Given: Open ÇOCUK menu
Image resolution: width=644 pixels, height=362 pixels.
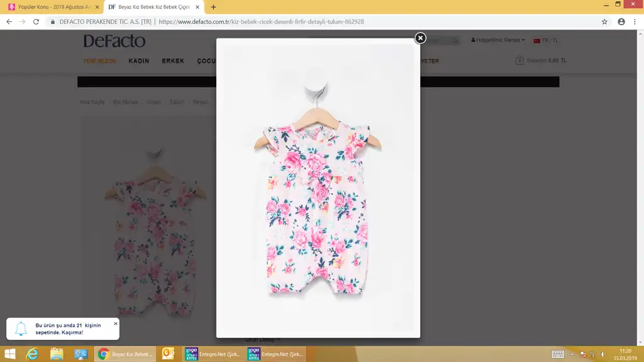Looking at the screenshot, I should tap(206, 61).
